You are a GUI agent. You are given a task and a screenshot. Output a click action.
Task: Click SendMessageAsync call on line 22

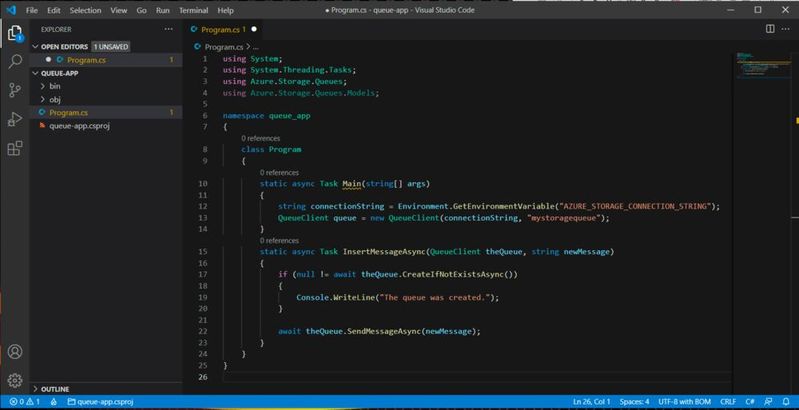(x=384, y=331)
